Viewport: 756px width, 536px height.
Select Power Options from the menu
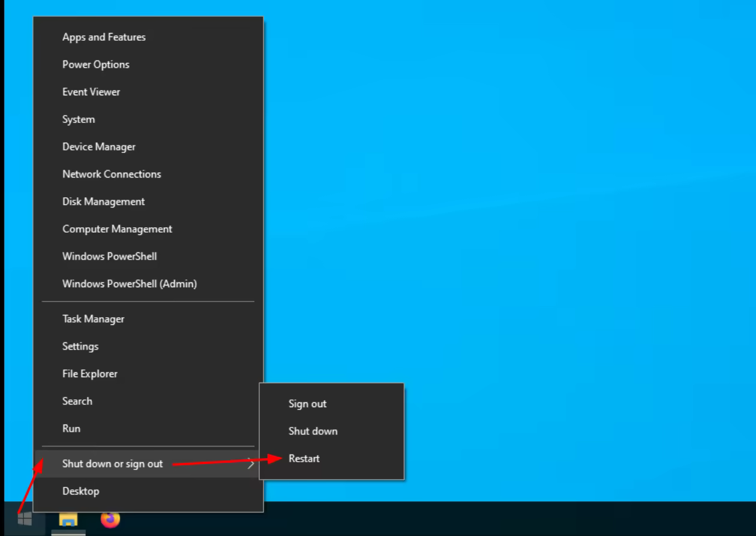[95, 65]
